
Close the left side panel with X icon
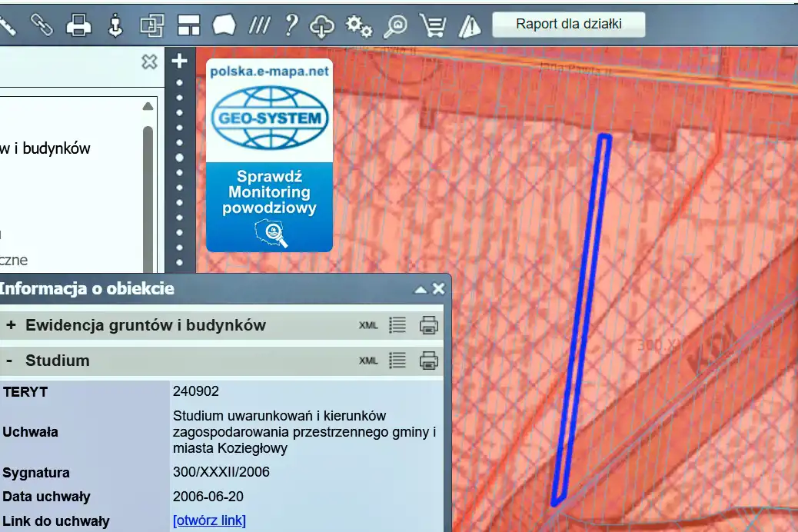click(x=149, y=62)
